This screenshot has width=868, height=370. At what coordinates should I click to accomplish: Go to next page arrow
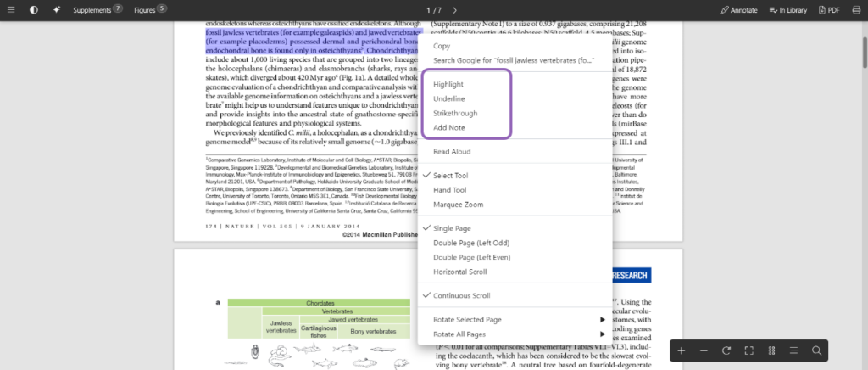(x=454, y=10)
